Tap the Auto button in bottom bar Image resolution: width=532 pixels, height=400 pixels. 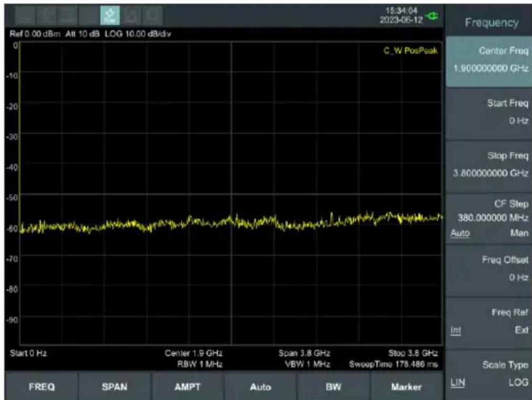coord(261,387)
